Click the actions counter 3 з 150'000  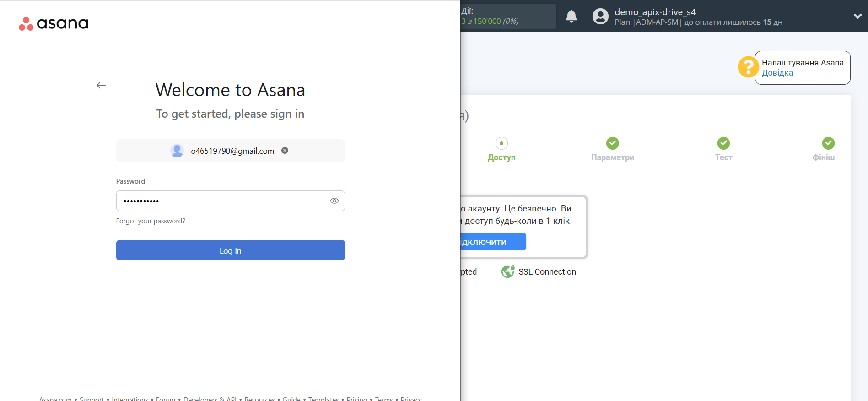point(490,21)
